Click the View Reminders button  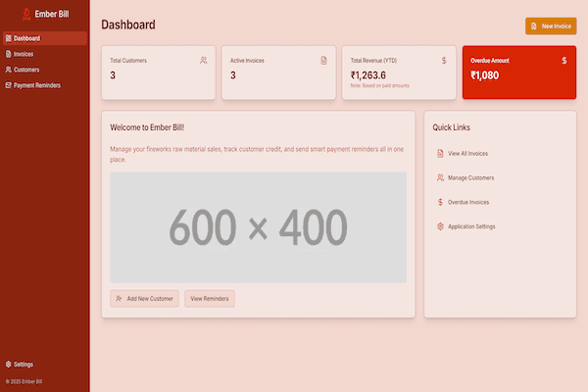pos(210,298)
